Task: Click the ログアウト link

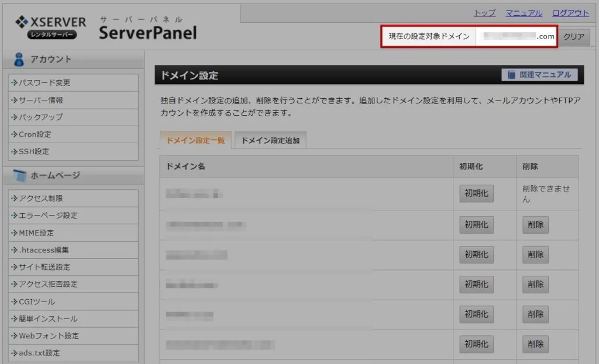Action: (x=570, y=13)
